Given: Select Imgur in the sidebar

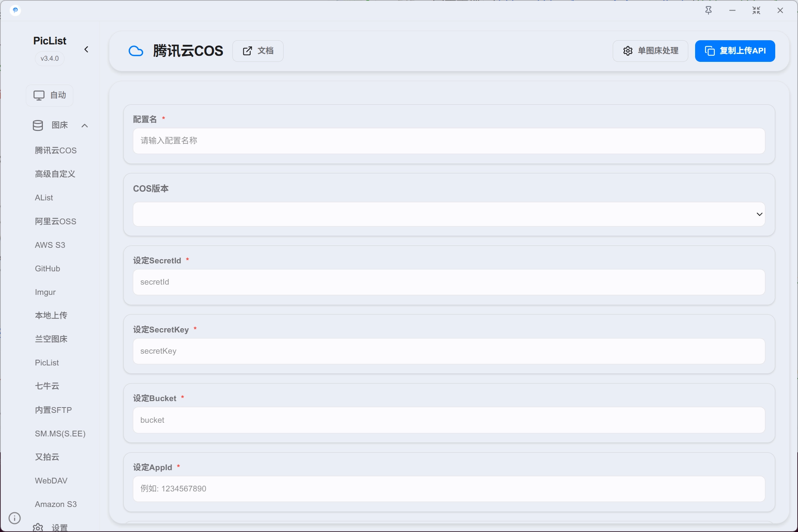Looking at the screenshot, I should 45,292.
